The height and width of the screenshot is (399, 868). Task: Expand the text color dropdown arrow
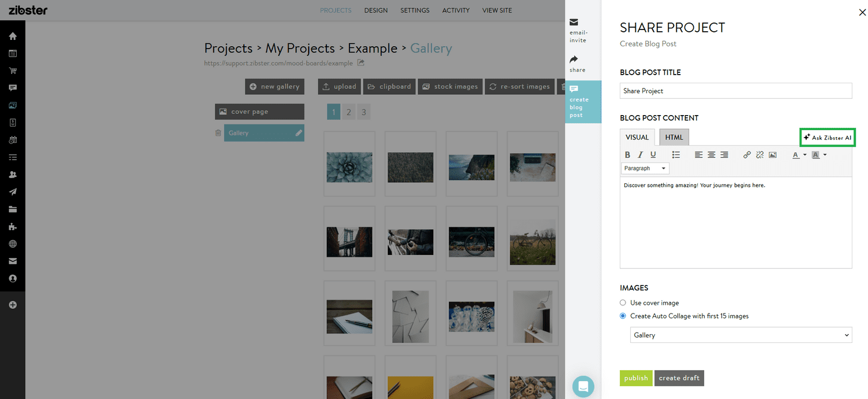pos(804,155)
